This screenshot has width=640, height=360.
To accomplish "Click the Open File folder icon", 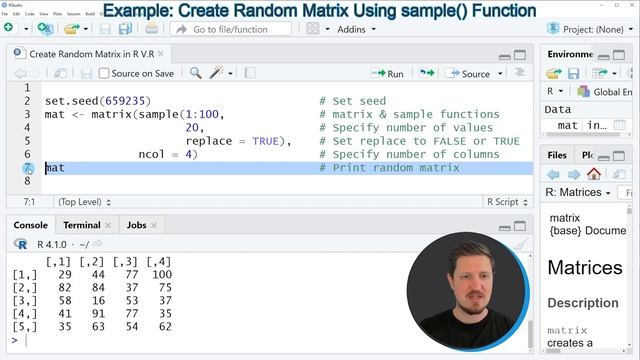I will click(x=72, y=29).
